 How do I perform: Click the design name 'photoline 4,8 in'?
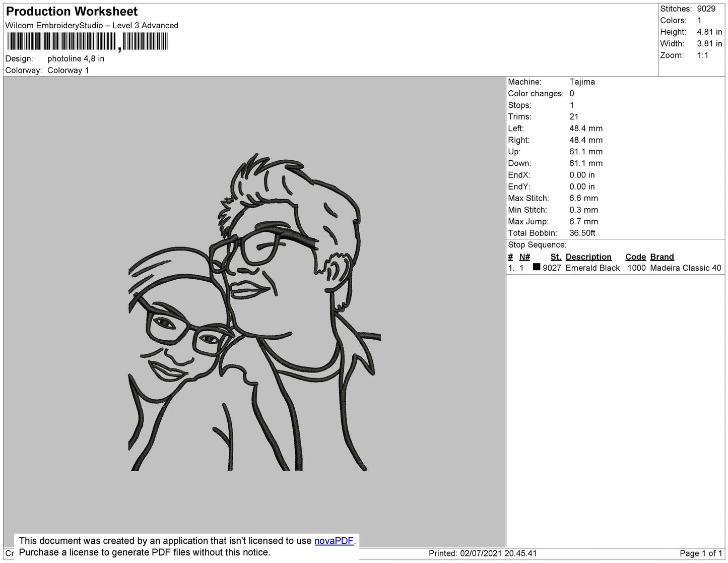pos(76,58)
